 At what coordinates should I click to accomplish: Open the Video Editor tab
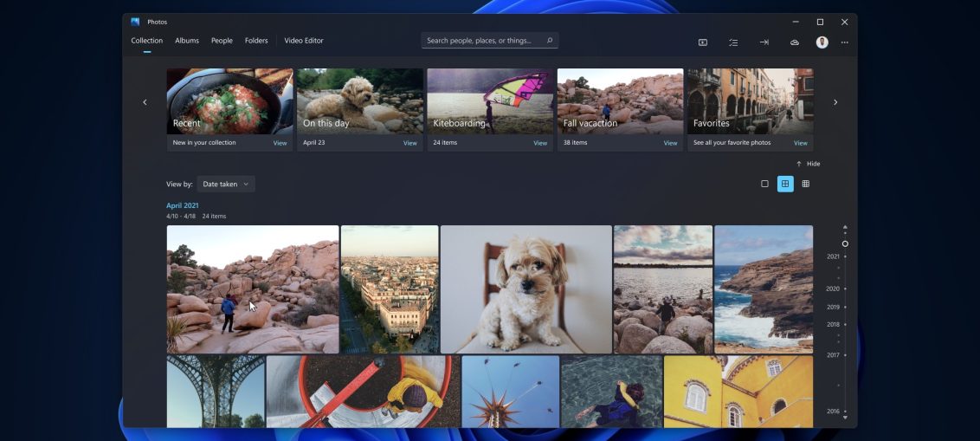[x=304, y=41]
